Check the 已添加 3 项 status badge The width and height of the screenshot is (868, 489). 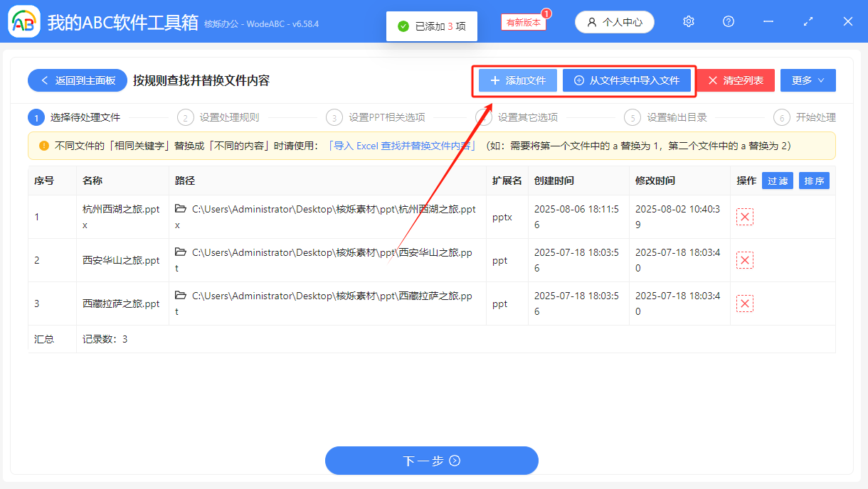432,26
